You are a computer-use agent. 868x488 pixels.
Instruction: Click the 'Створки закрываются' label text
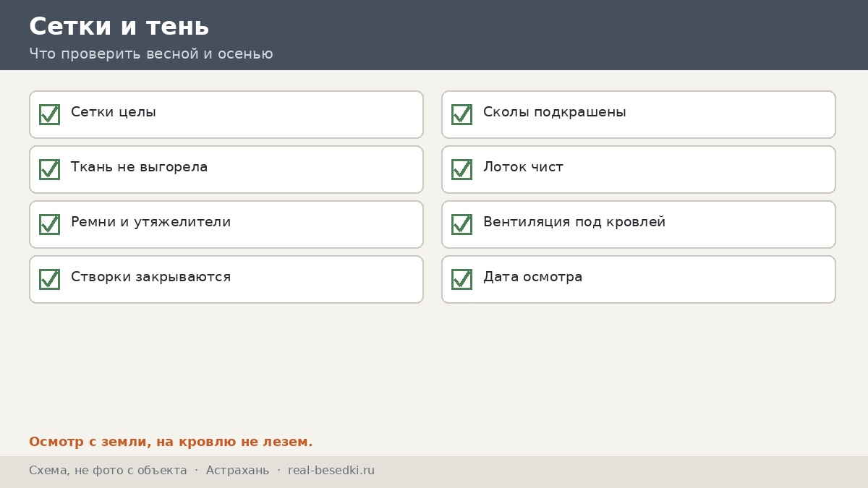point(150,278)
